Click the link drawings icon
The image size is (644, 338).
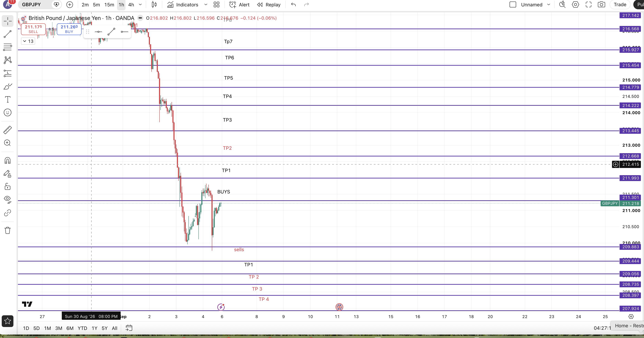8,213
